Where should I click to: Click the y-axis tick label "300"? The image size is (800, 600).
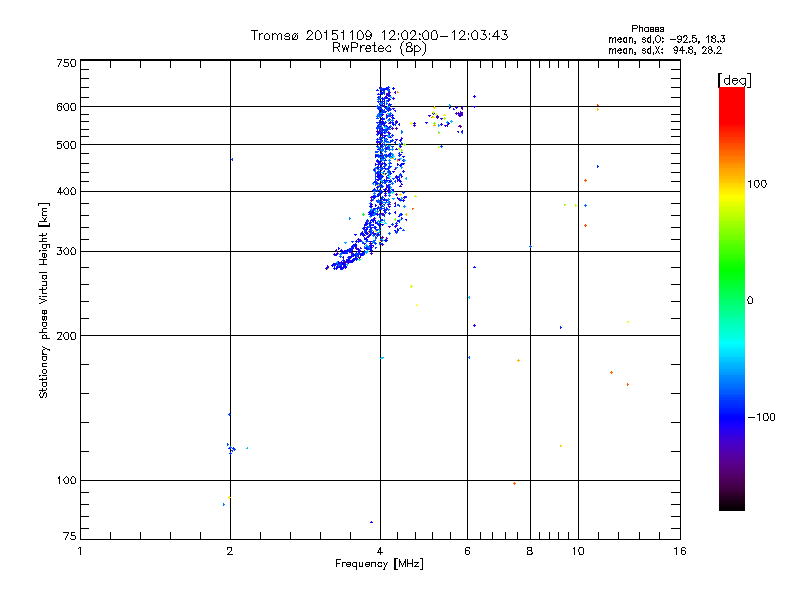(x=66, y=252)
